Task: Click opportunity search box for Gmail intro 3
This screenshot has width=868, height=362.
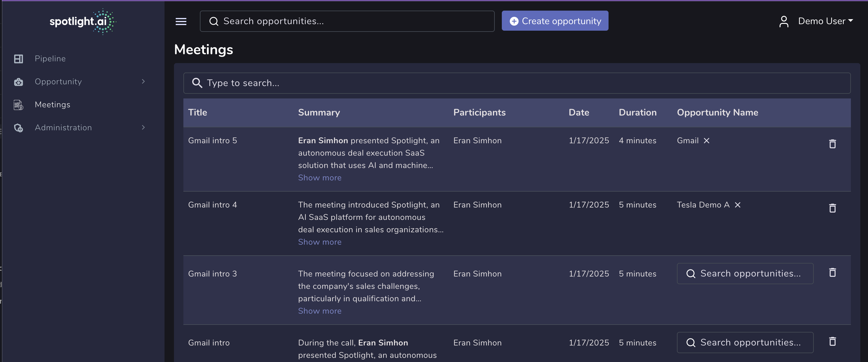Action: tap(745, 273)
